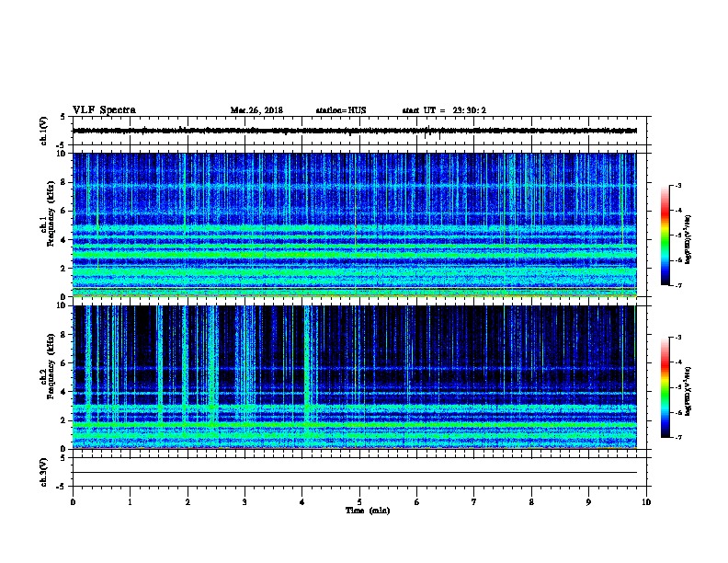The width and height of the screenshot is (728, 563).
Task: Click the time-axis tick label "3"
Action: tap(245, 502)
